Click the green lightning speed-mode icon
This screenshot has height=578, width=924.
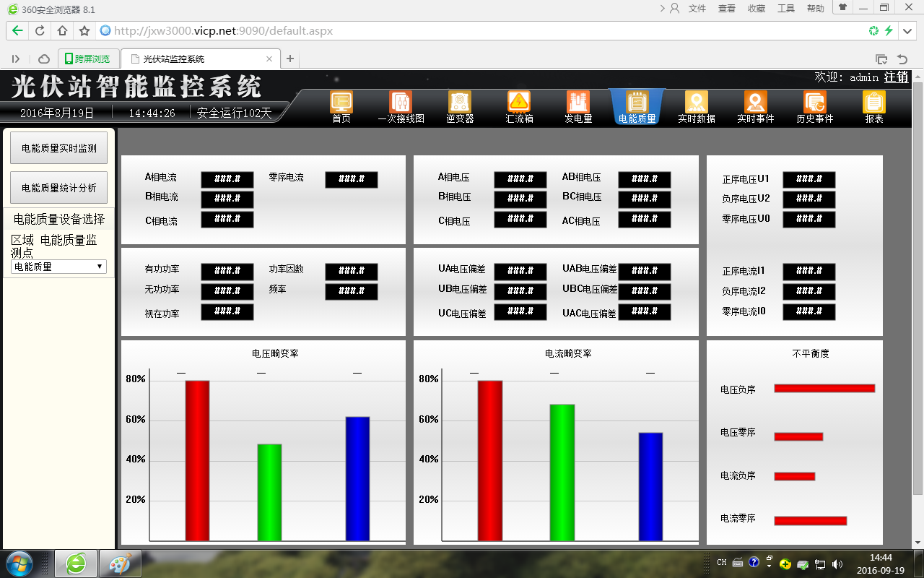pos(889,31)
